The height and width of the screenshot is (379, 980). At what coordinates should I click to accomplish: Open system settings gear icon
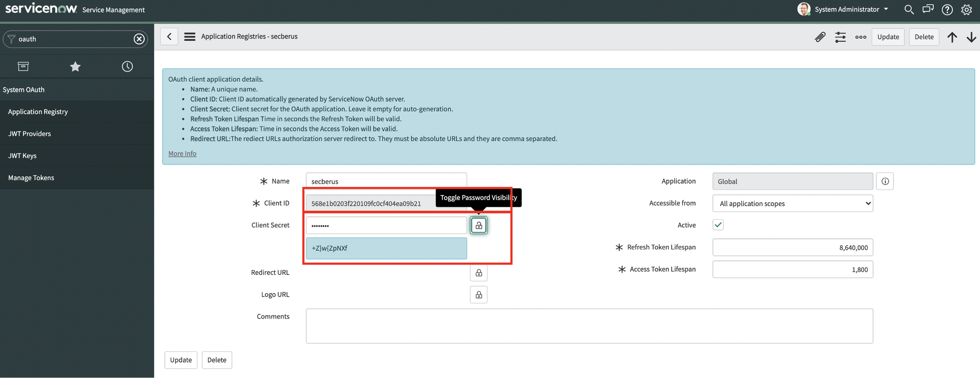coord(966,9)
